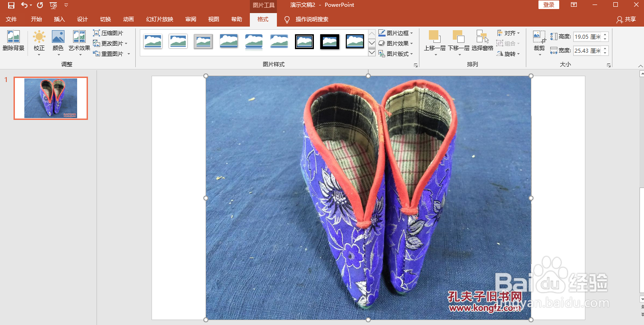Viewport: 644px width, 325px height.
Task: Click Reset Picture (重置图片)
Action: tap(108, 54)
